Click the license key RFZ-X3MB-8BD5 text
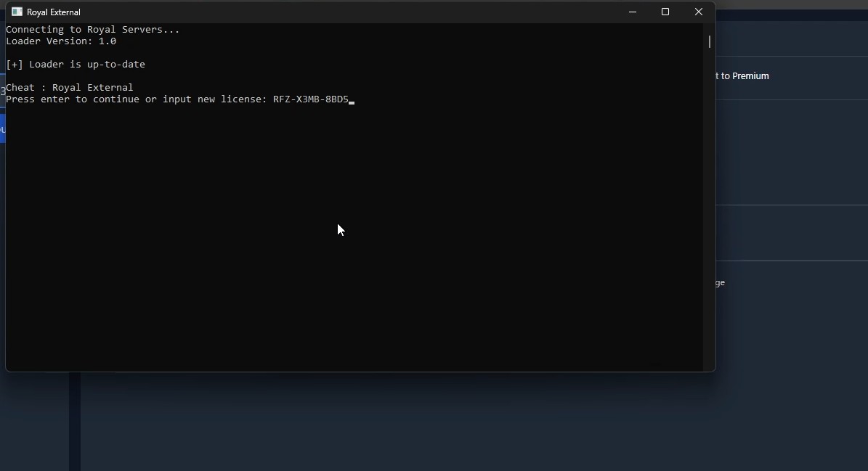Image resolution: width=868 pixels, height=471 pixels. point(311,99)
